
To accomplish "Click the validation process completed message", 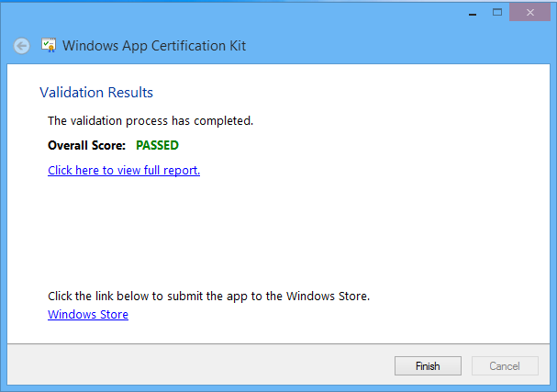I will [150, 120].
